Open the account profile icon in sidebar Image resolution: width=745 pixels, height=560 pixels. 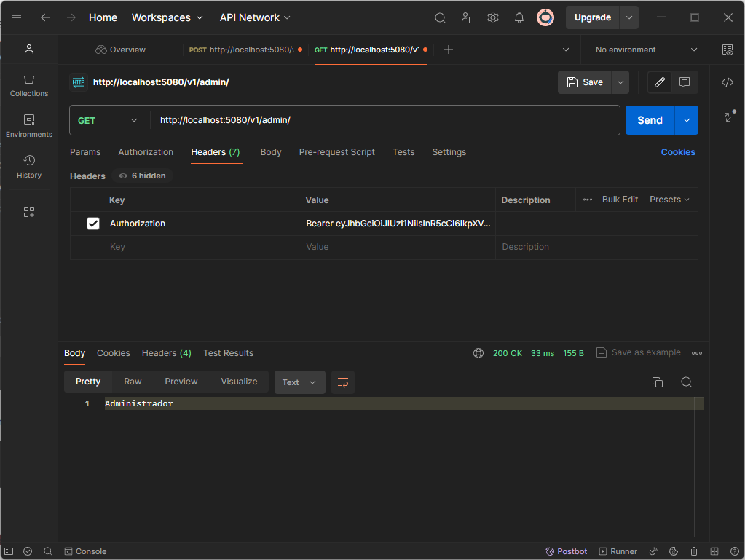point(29,50)
